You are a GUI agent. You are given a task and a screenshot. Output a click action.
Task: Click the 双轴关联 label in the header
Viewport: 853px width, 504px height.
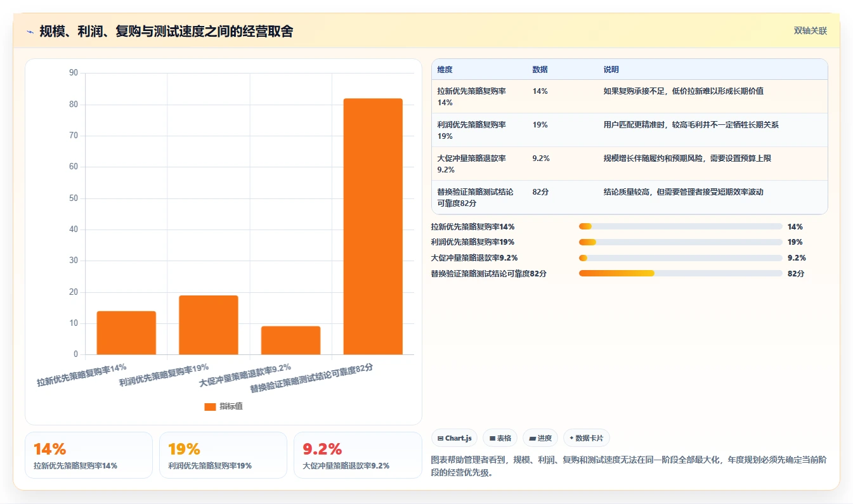click(810, 31)
